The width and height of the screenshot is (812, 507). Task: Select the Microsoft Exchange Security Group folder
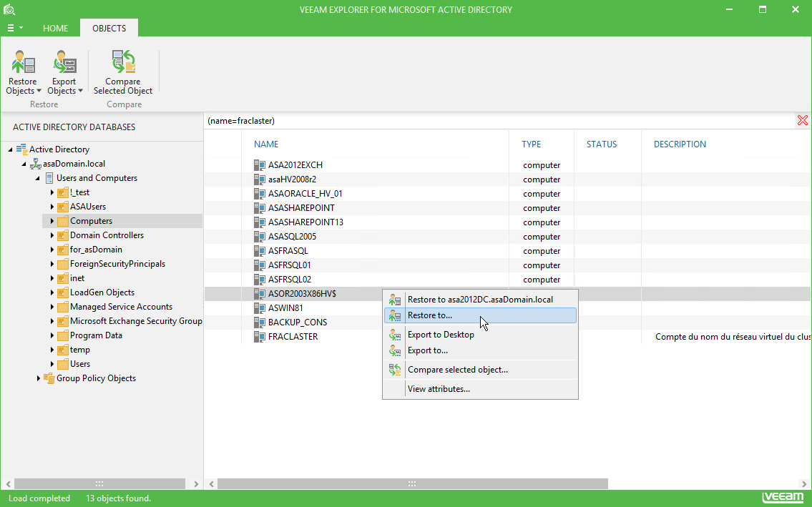[x=136, y=321]
